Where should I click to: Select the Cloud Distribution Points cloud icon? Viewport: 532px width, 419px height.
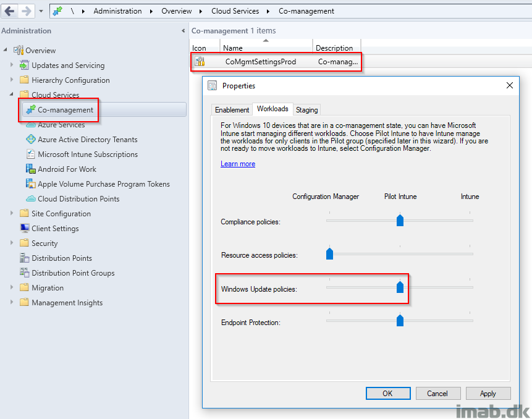(x=31, y=198)
